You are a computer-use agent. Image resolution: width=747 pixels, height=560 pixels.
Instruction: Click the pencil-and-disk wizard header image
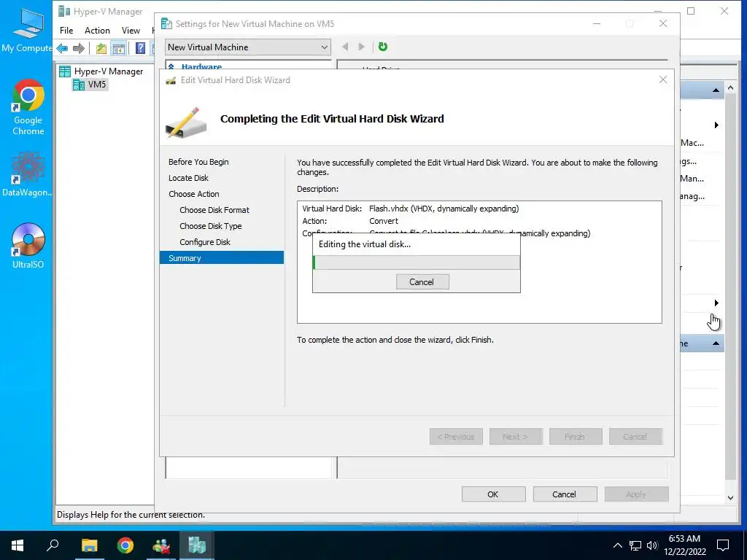[187, 122]
